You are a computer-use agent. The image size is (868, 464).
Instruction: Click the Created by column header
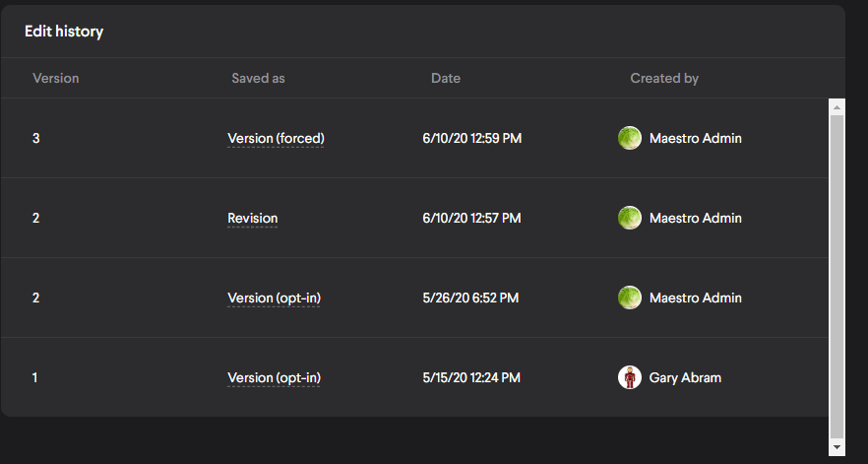tap(664, 78)
